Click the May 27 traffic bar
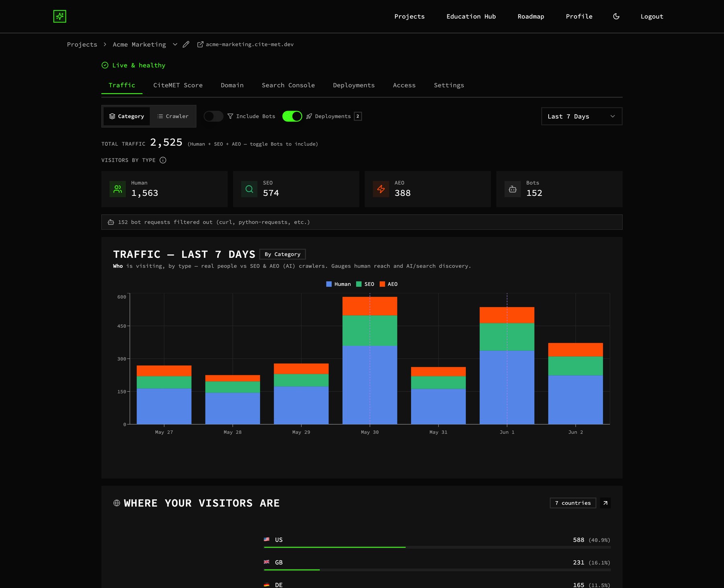 164,395
